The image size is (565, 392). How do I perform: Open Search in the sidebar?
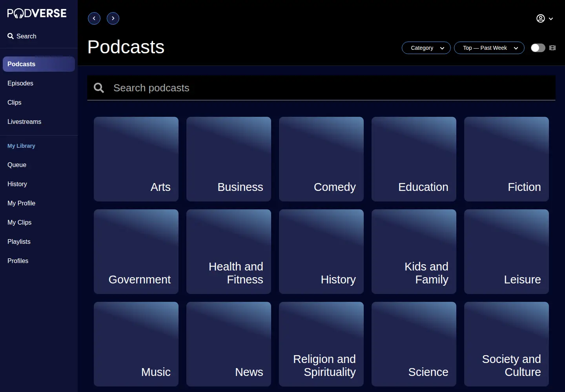point(22,36)
